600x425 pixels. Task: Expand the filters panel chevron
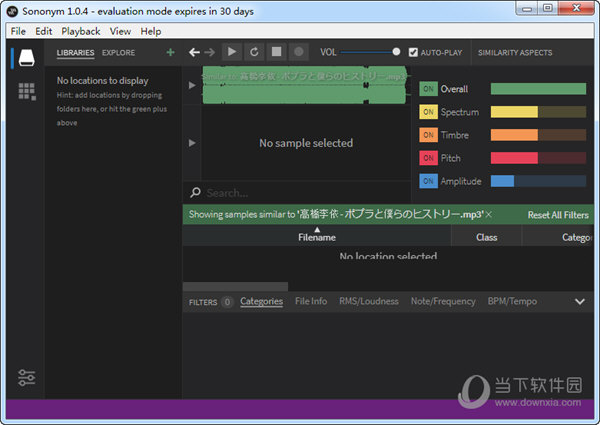point(580,301)
